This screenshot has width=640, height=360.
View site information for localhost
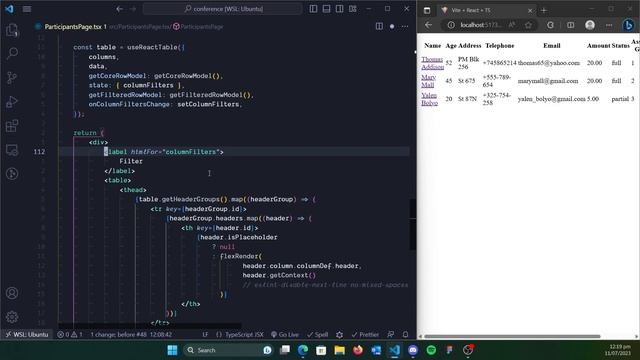click(451, 25)
